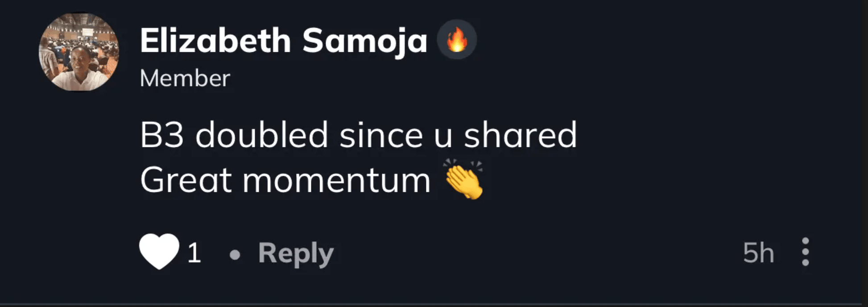This screenshot has width=868, height=307.
Task: Click the word 'shared' in the comment
Action: tap(520, 135)
